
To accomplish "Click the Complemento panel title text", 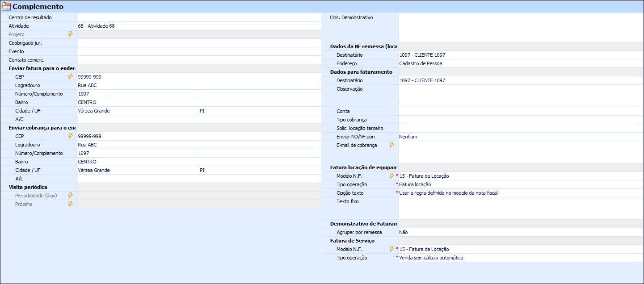I will [38, 7].
